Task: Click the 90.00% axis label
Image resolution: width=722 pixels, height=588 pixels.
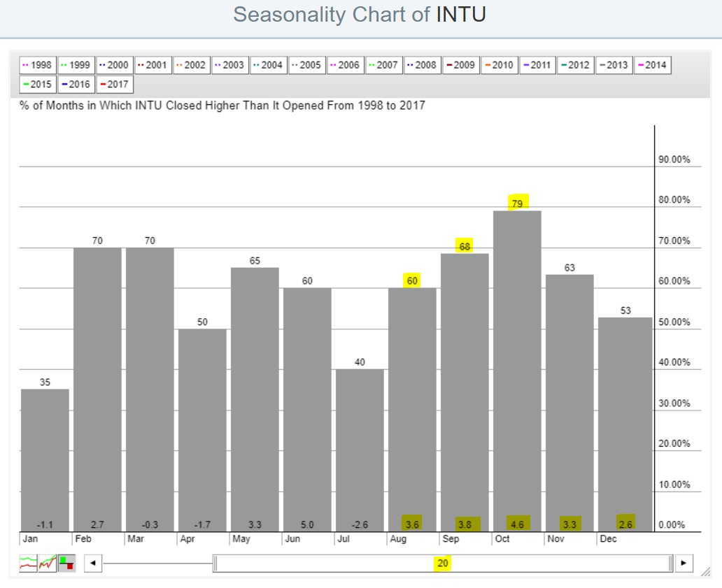Action: click(674, 159)
